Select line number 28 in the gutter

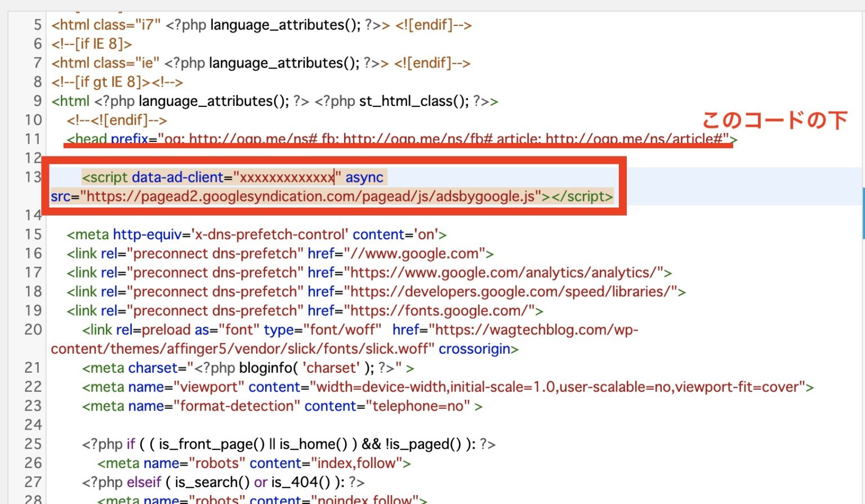[33, 498]
